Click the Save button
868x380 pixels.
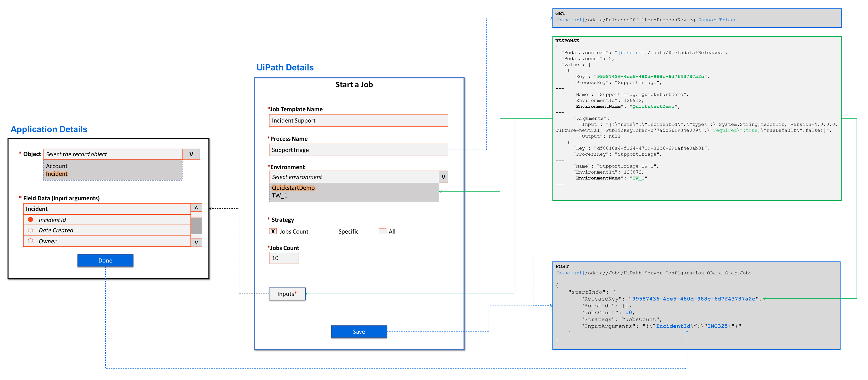pyautogui.click(x=359, y=331)
